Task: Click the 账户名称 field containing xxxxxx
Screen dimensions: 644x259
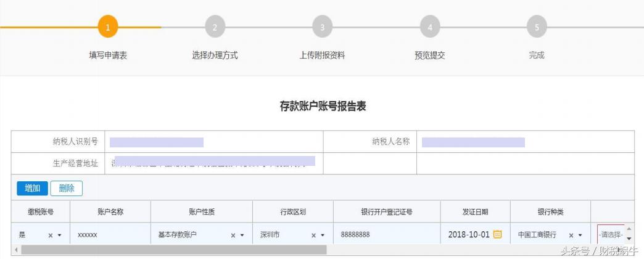Action: 110,235
